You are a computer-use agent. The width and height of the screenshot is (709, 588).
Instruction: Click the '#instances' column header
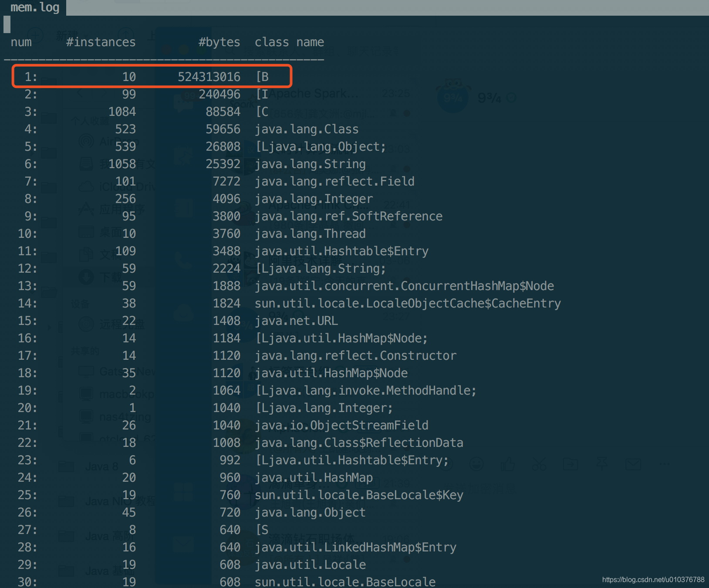point(101,42)
